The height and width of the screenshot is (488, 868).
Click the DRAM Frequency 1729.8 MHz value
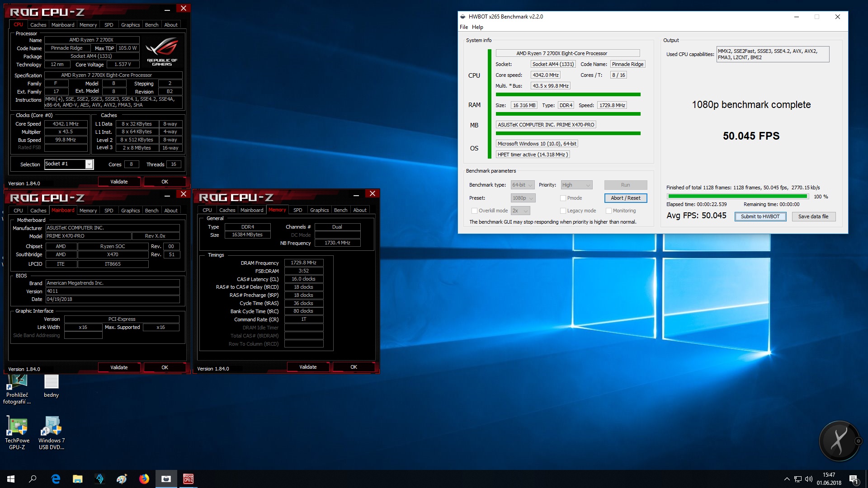click(304, 263)
